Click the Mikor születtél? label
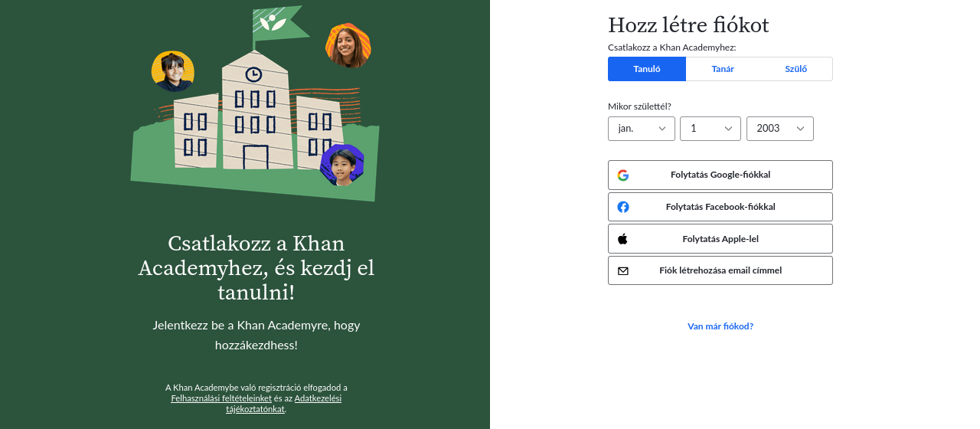The image size is (980, 429). [x=639, y=106]
